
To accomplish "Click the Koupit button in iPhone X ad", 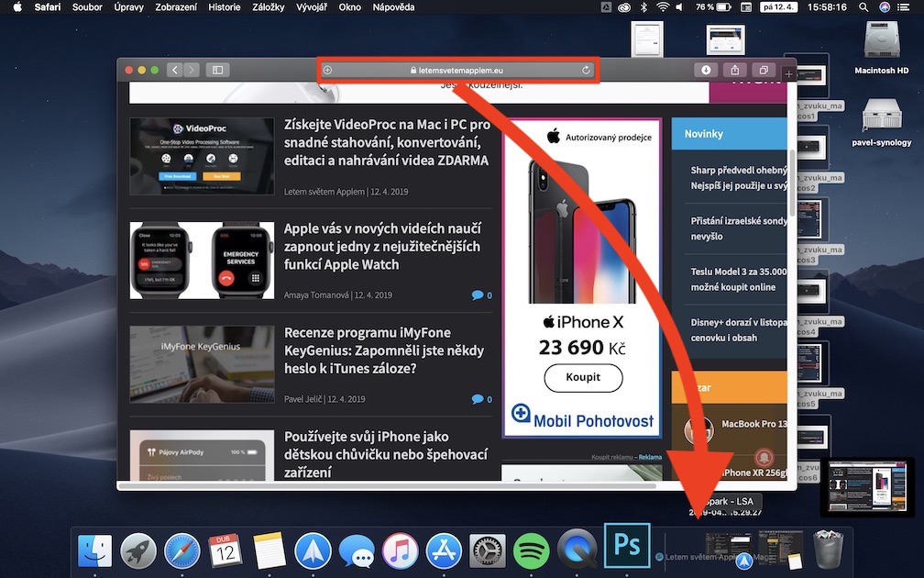I will 583,377.
